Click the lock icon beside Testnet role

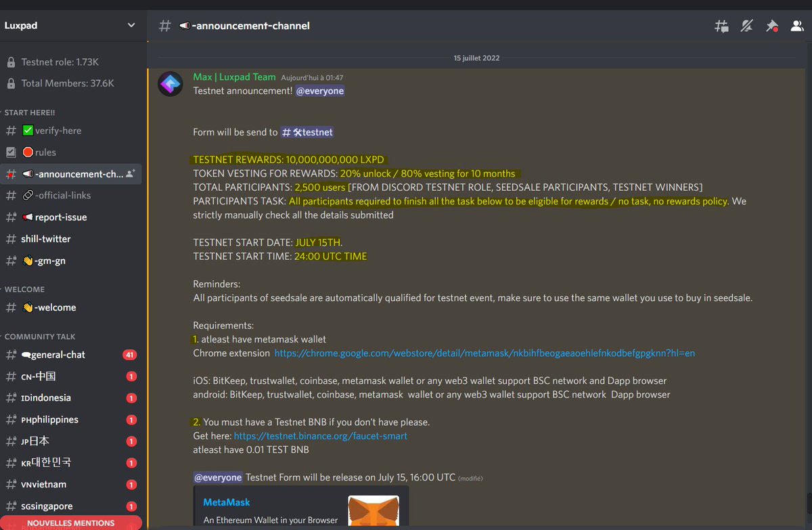[11, 62]
